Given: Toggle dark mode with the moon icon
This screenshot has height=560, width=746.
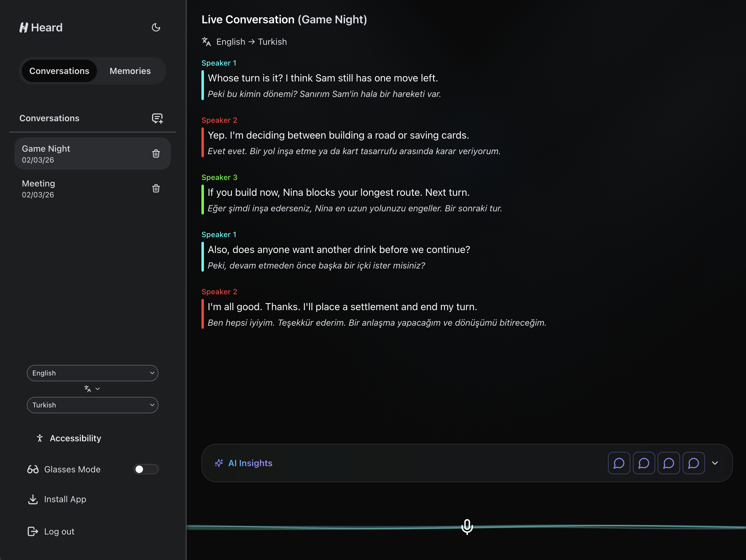Looking at the screenshot, I should (x=156, y=27).
